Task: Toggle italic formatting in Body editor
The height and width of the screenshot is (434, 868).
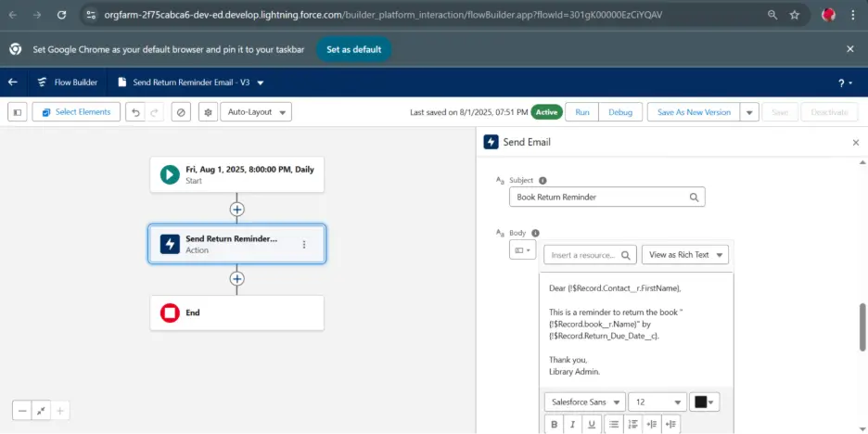Action: point(573,425)
